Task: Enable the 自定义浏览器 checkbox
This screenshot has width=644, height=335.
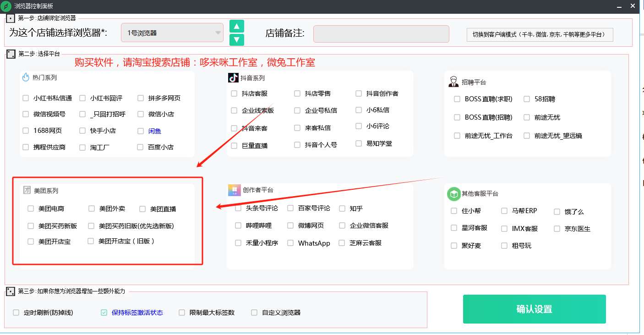Action: (254, 313)
